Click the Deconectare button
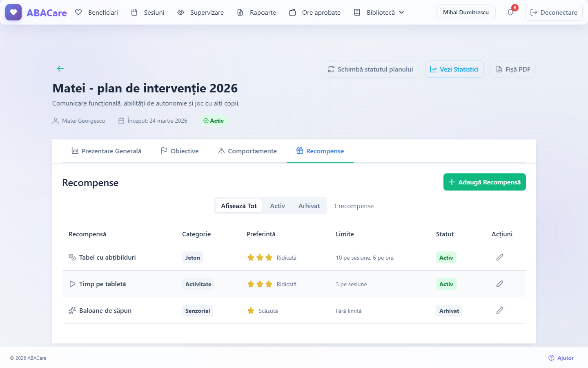This screenshot has height=368, width=588. 554,12
